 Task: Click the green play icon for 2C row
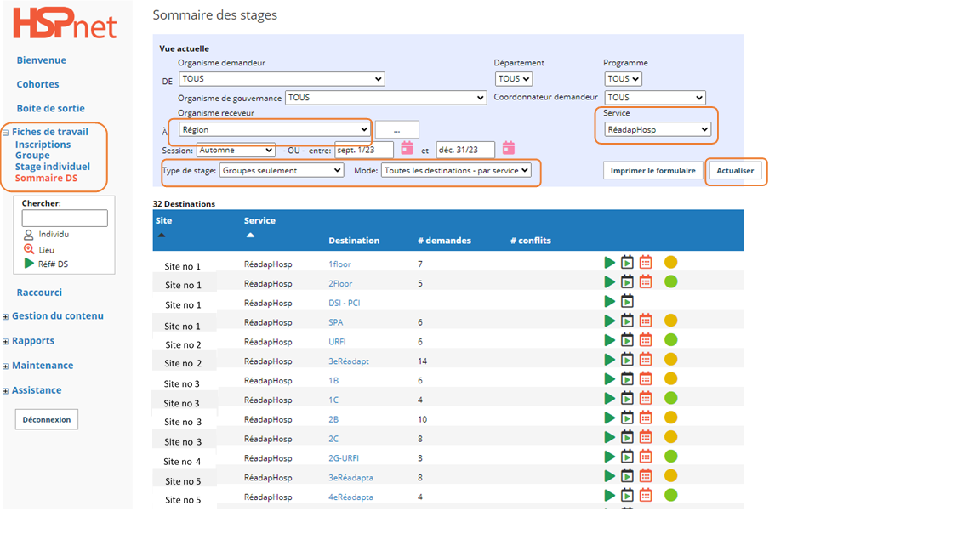click(x=610, y=437)
